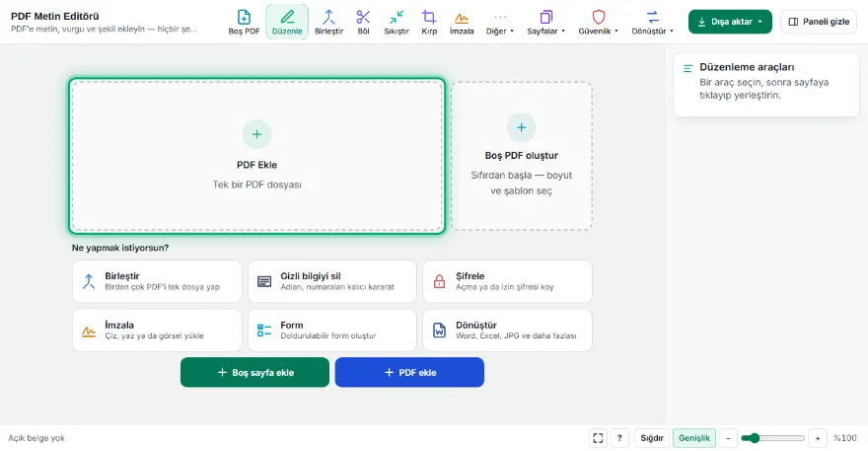The height and width of the screenshot is (451, 868).
Task: Open the Birleştir merge tool icon
Action: (328, 22)
